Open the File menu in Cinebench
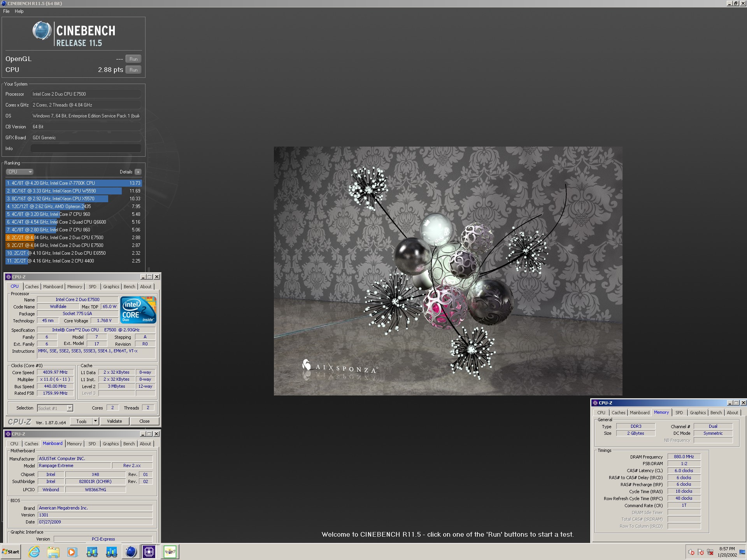This screenshot has height=560, width=747. click(x=6, y=11)
